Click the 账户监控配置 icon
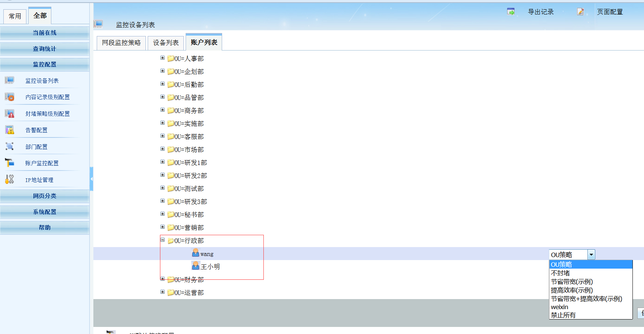Screen dimensions: 644x334 [x=10, y=163]
